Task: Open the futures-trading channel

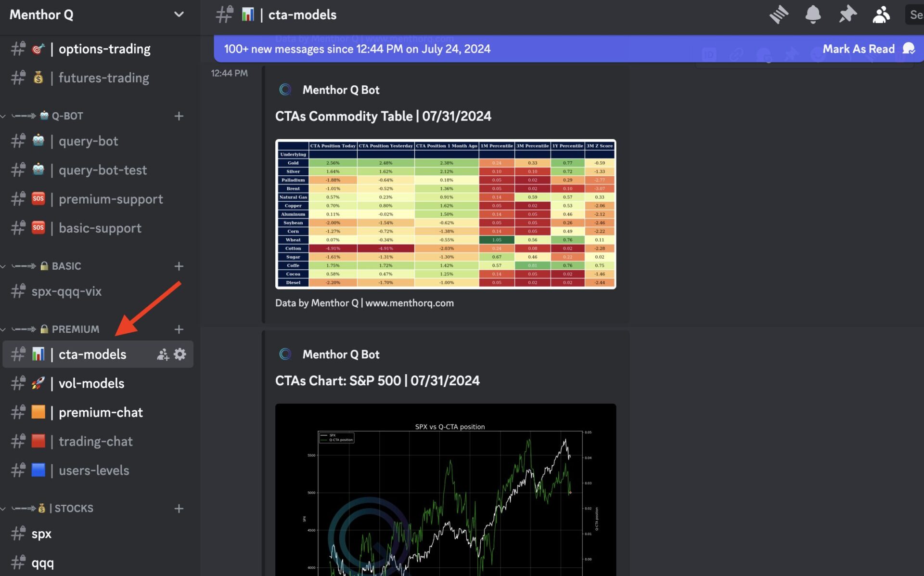Action: (x=98, y=78)
